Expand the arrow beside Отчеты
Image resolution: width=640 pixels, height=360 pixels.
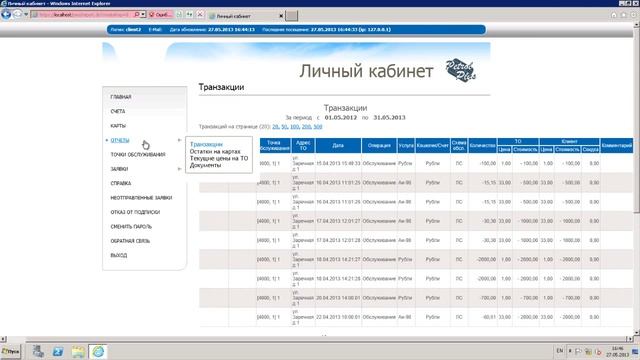click(x=179, y=140)
